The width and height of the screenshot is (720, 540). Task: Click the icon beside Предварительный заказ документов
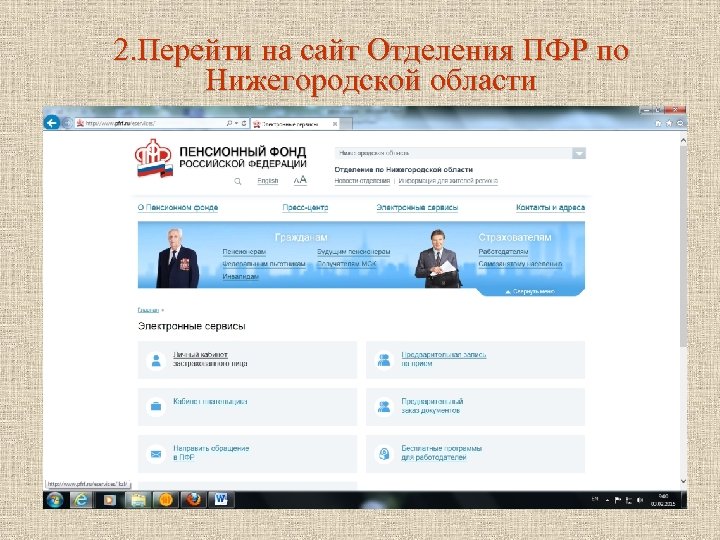click(x=384, y=407)
